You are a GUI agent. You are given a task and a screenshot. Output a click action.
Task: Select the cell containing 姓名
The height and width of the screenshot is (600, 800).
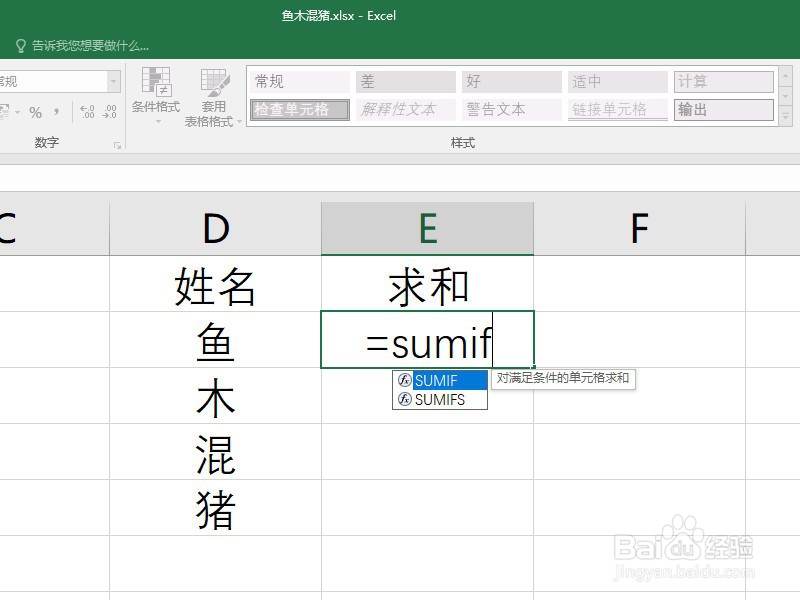pos(215,284)
